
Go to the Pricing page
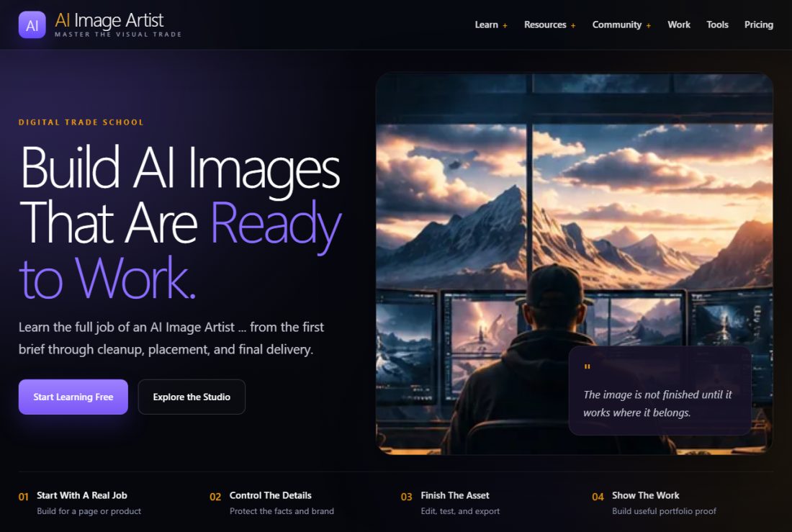[x=759, y=24]
